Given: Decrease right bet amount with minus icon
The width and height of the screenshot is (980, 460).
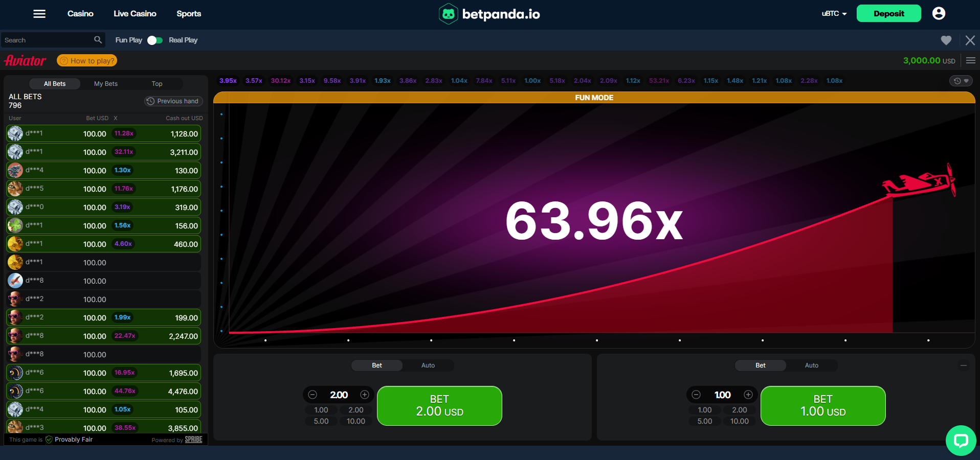Looking at the screenshot, I should pos(696,395).
